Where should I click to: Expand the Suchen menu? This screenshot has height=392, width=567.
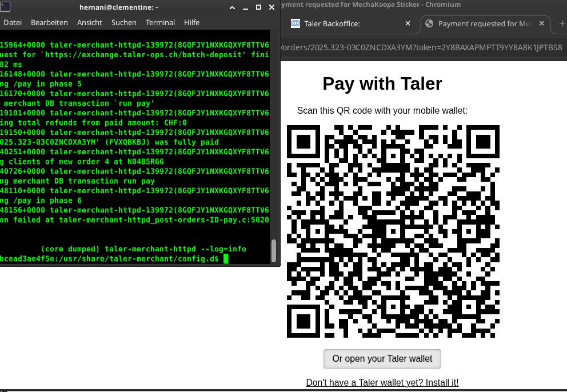click(123, 22)
